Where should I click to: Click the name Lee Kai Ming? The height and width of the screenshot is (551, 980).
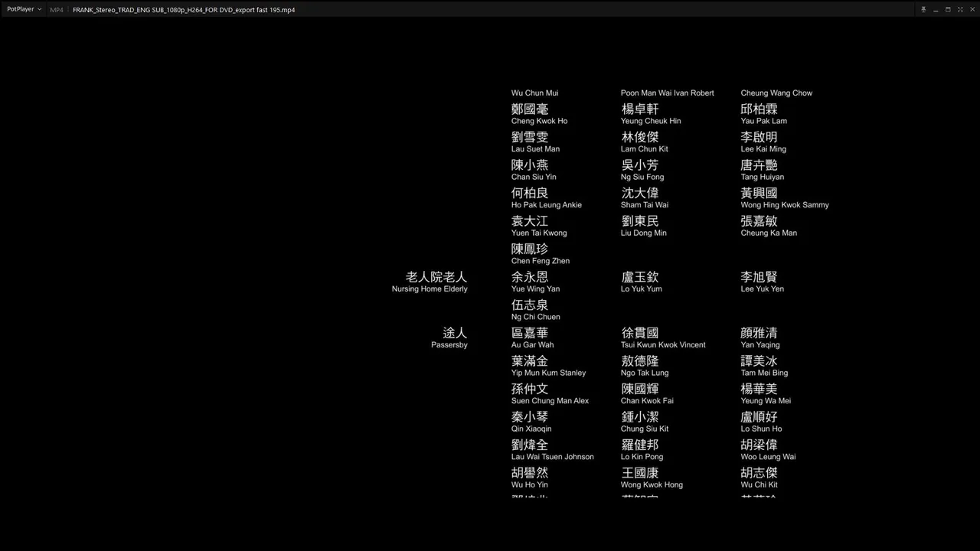(763, 149)
